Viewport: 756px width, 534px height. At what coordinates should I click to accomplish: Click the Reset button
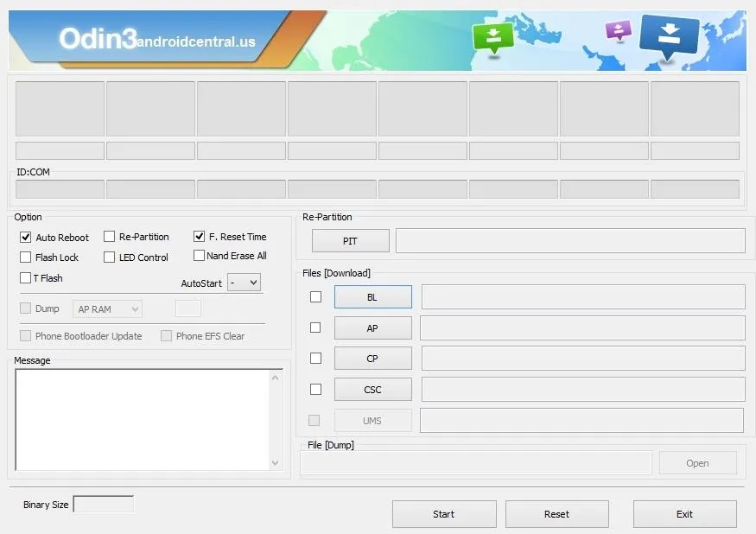[x=557, y=514]
